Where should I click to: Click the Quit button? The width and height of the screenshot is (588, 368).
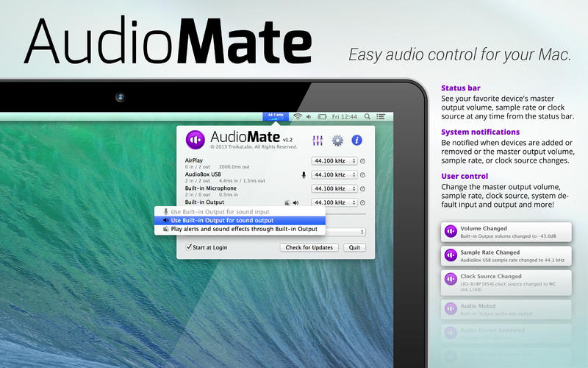click(354, 247)
